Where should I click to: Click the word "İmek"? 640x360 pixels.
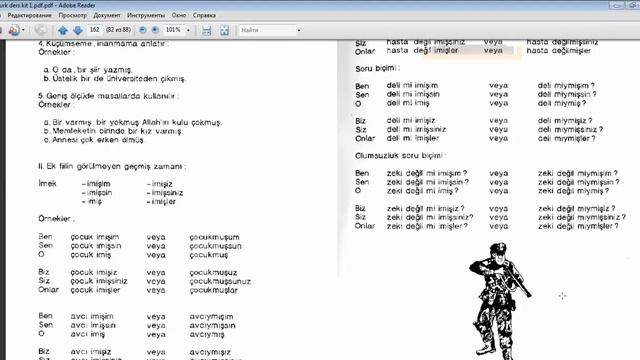click(x=47, y=183)
